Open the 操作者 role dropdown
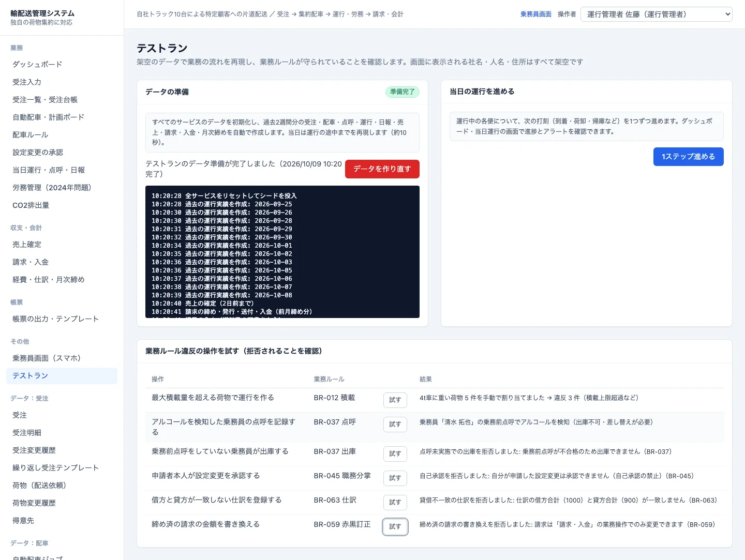The height and width of the screenshot is (560, 745). 657,14
